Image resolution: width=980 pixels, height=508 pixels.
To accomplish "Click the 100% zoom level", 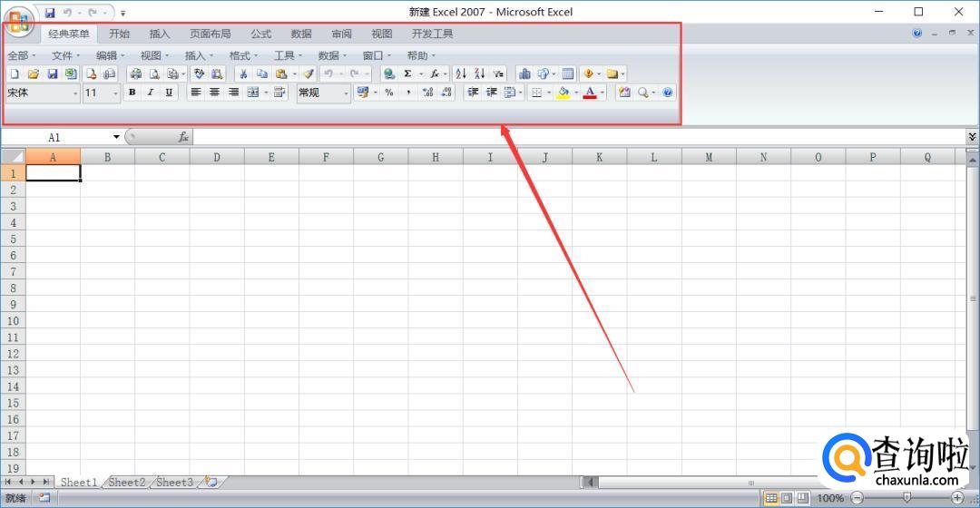I will coord(830,498).
